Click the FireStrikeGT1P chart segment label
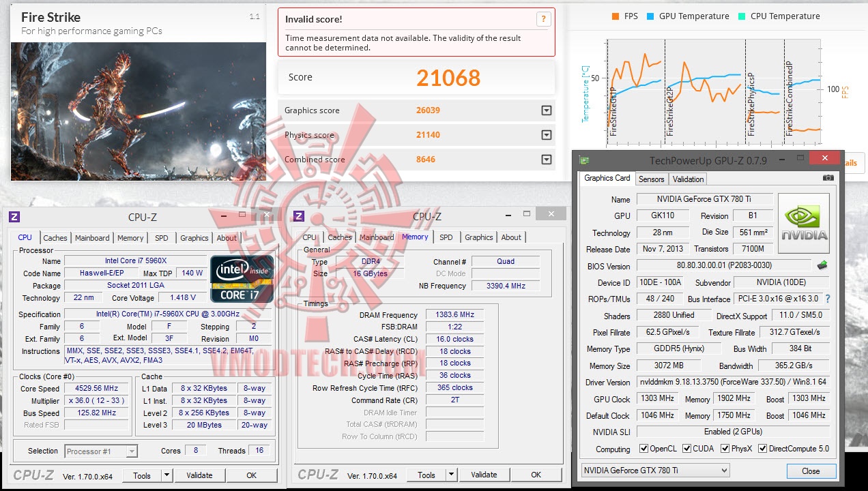 tap(613, 111)
